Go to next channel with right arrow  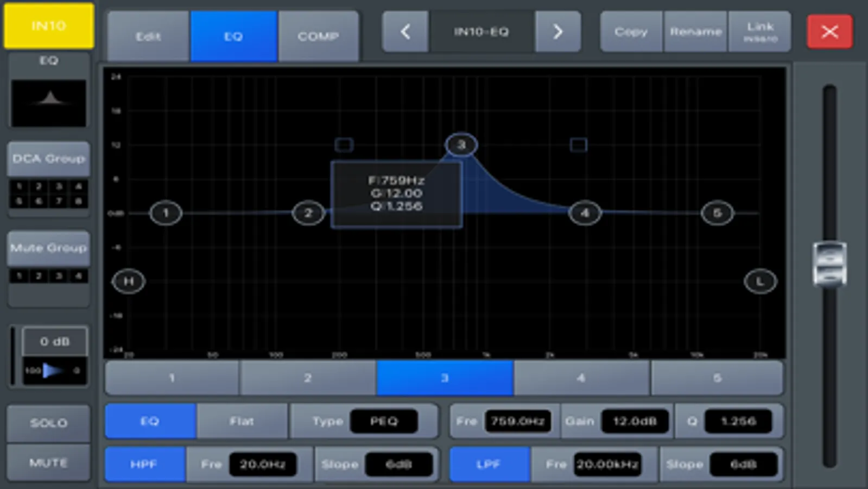(557, 32)
